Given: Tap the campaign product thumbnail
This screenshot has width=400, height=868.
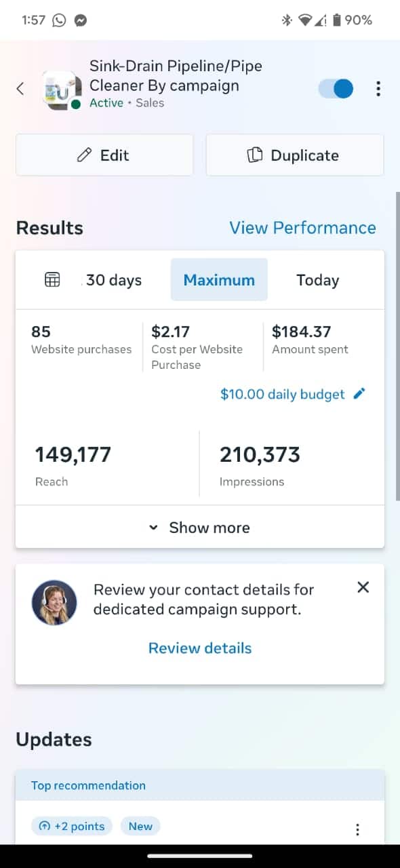Looking at the screenshot, I should pyautogui.click(x=62, y=89).
